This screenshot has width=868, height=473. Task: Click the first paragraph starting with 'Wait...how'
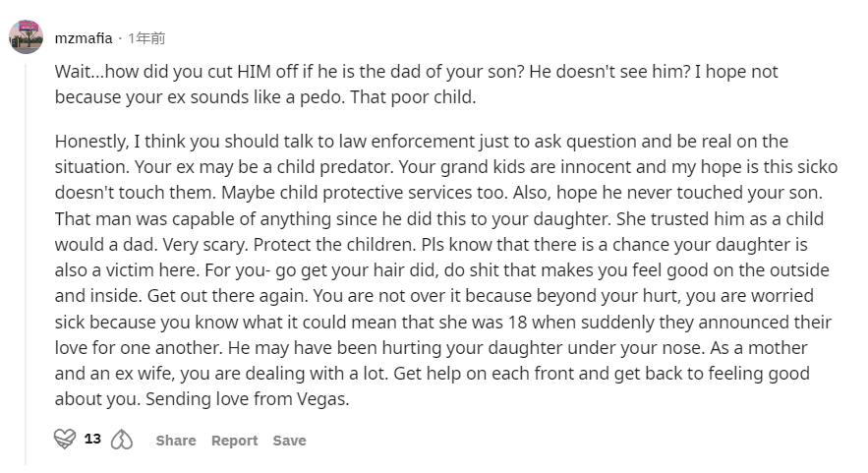coord(416,85)
